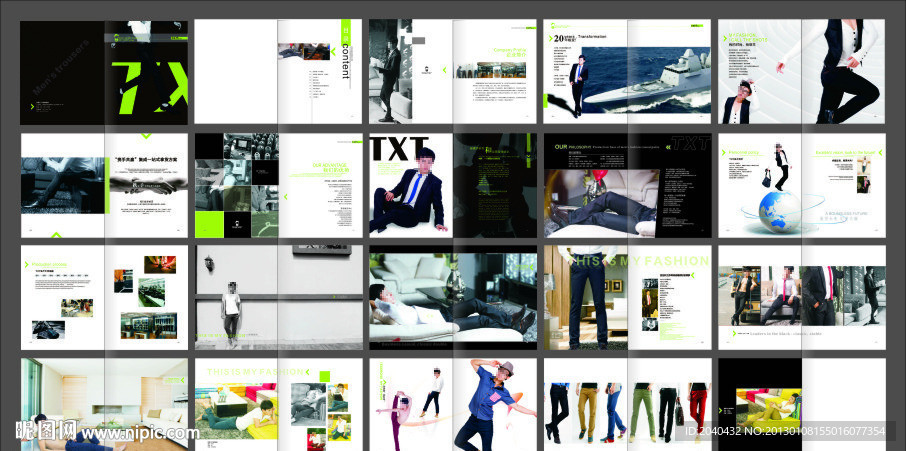The image size is (906, 451).
Task: Select the MY FASHION spread with running man
Action: [x=801, y=71]
